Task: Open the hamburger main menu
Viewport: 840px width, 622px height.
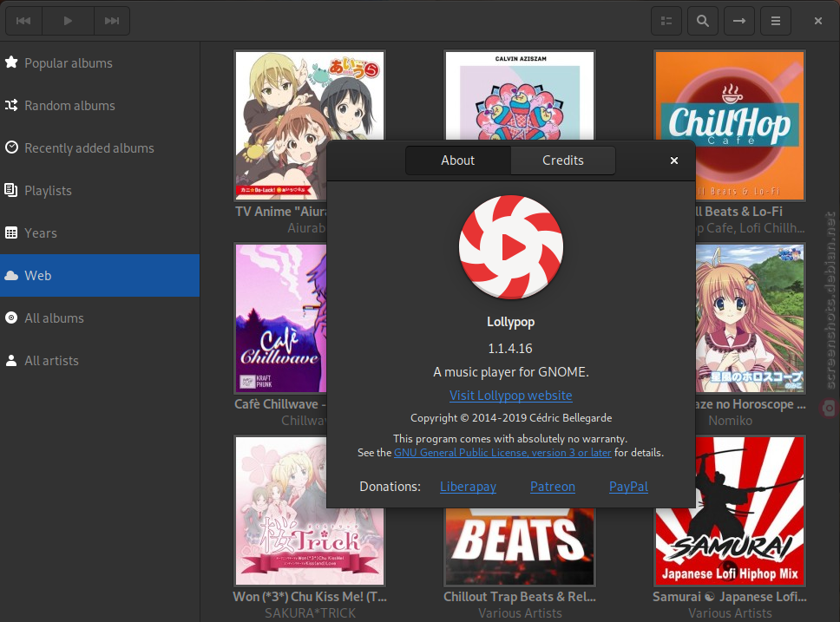Action: tap(775, 21)
